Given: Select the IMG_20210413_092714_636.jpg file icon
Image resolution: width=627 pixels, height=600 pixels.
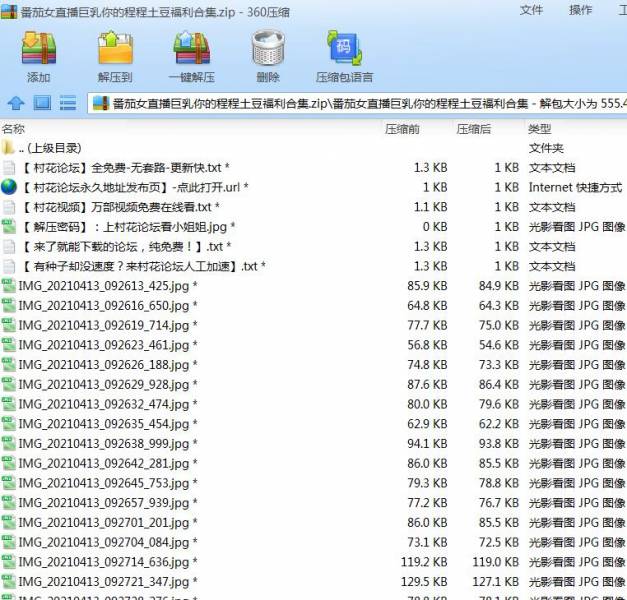Looking at the screenshot, I should click(9, 562).
